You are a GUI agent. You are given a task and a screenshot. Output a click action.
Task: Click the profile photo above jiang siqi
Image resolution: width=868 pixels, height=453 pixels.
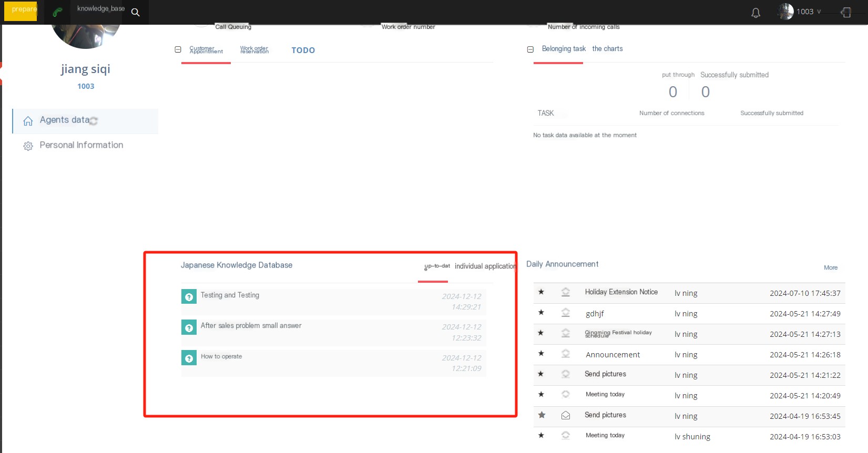pyautogui.click(x=86, y=36)
